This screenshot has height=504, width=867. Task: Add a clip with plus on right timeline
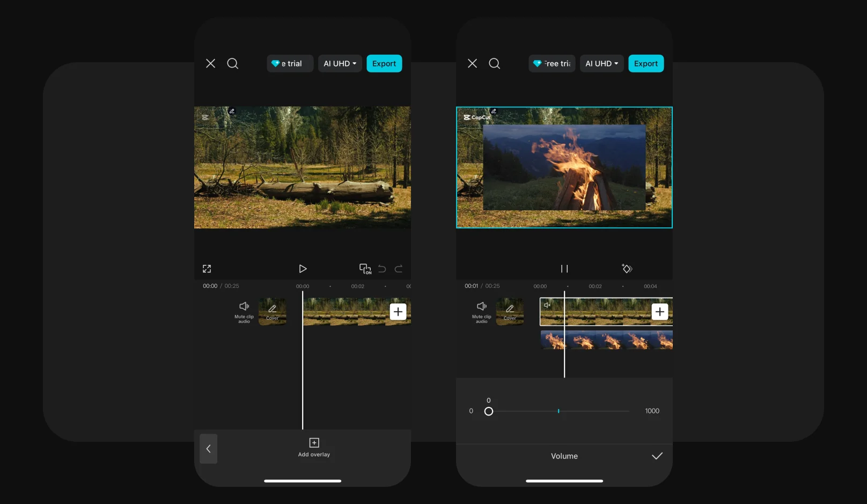pos(660,312)
